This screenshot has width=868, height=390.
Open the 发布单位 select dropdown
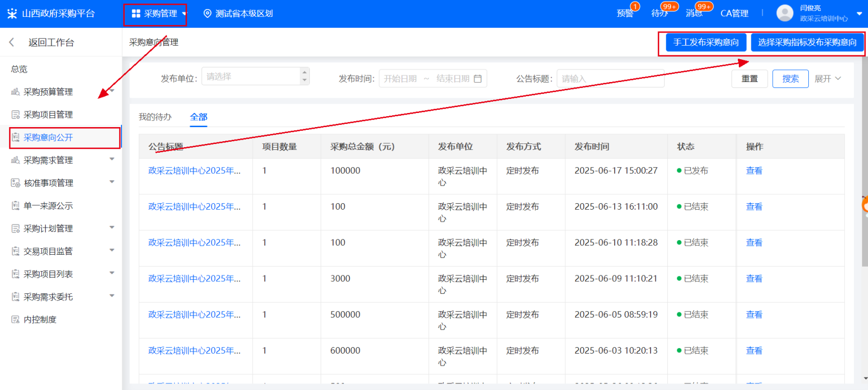(x=255, y=77)
